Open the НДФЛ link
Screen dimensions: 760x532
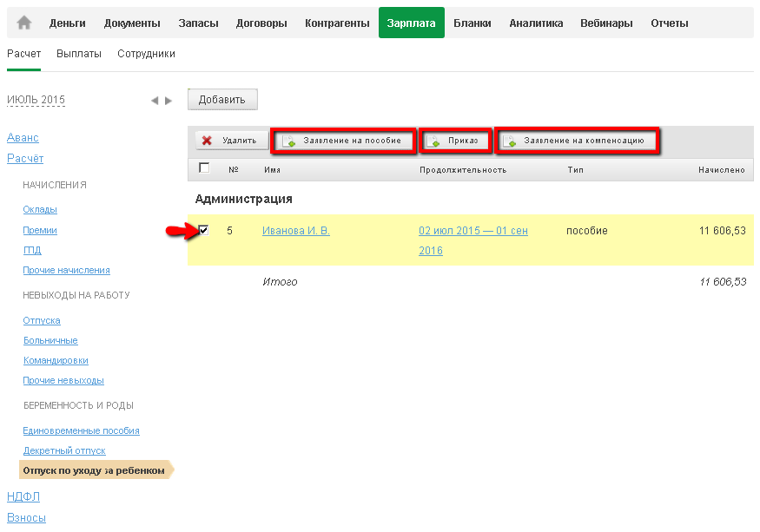pos(23,496)
